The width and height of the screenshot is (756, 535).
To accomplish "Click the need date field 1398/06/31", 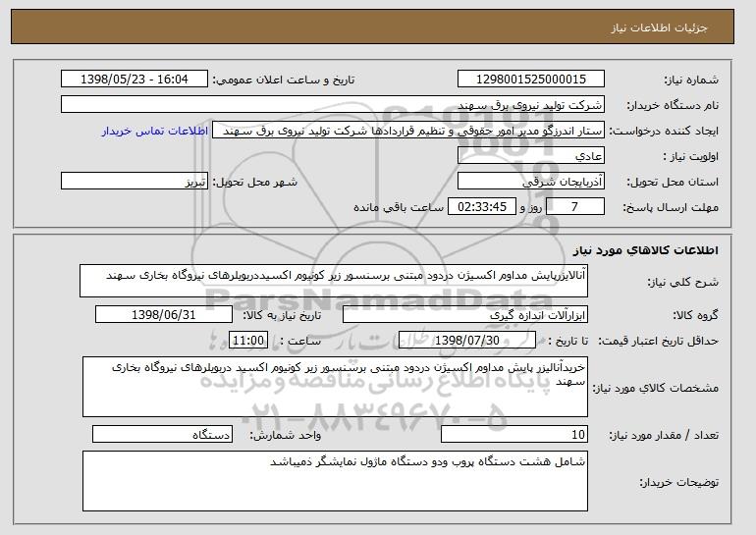I will (x=164, y=315).
